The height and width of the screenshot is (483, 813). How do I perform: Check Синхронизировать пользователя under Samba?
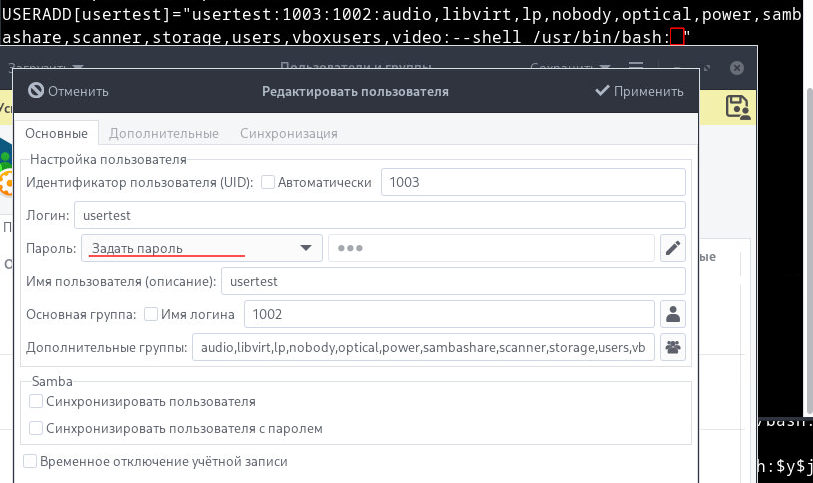tap(37, 401)
